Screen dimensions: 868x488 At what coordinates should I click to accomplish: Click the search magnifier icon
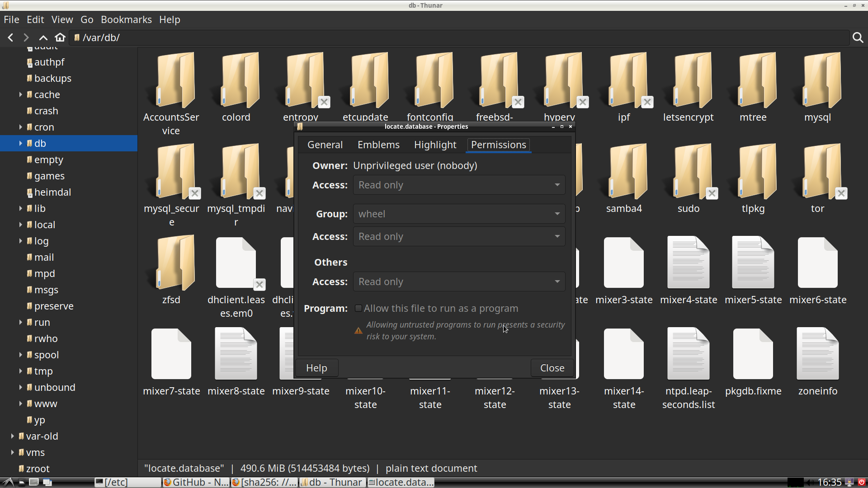(x=858, y=38)
